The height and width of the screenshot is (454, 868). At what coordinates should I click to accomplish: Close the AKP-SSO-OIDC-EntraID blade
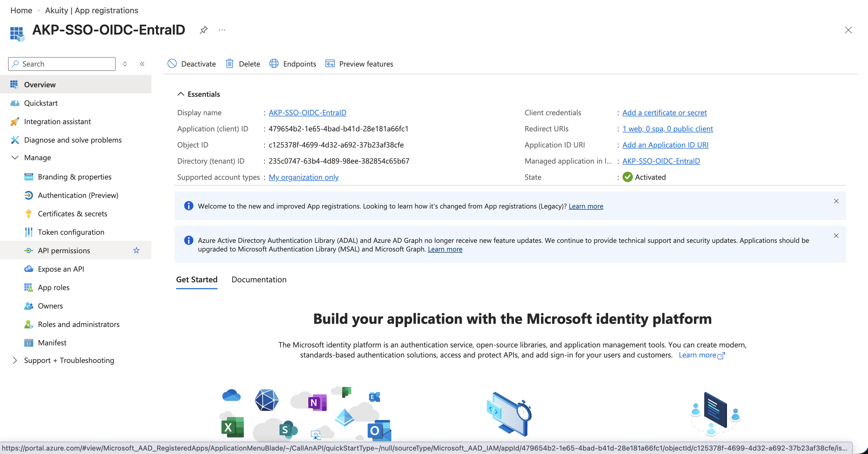click(x=848, y=30)
